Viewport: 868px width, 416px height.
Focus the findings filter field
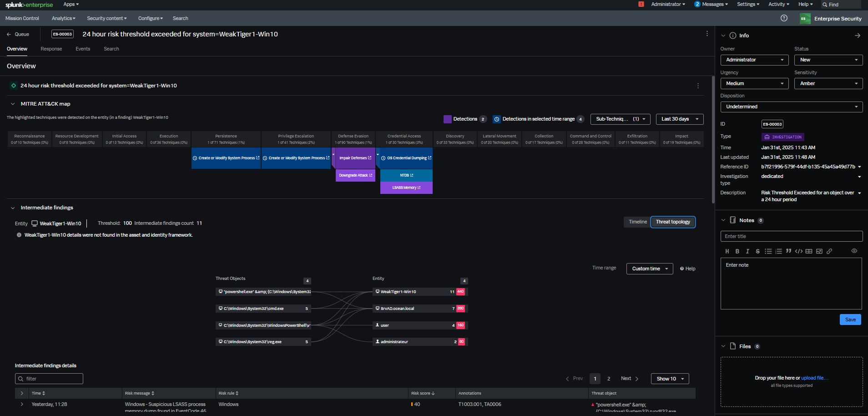coord(49,379)
